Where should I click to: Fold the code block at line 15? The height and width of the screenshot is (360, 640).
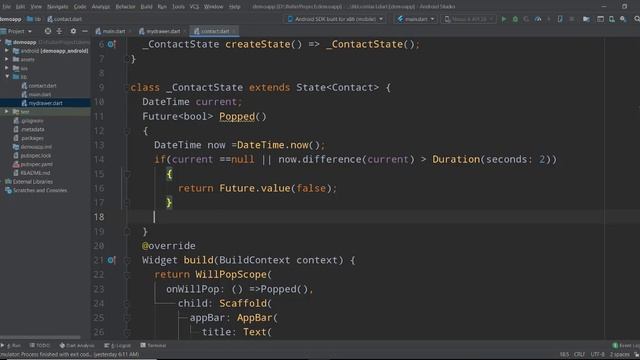pos(127,174)
